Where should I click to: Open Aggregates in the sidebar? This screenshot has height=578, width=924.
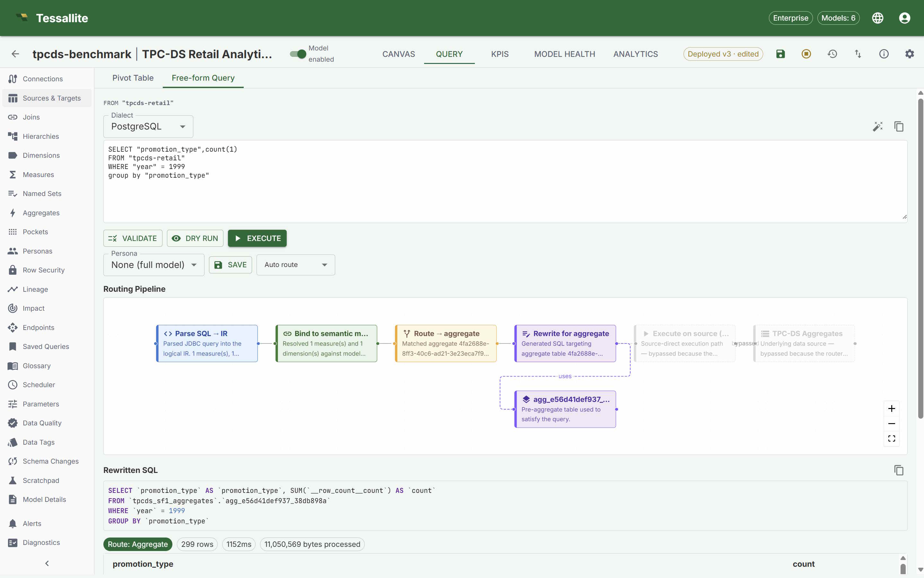[47, 213]
